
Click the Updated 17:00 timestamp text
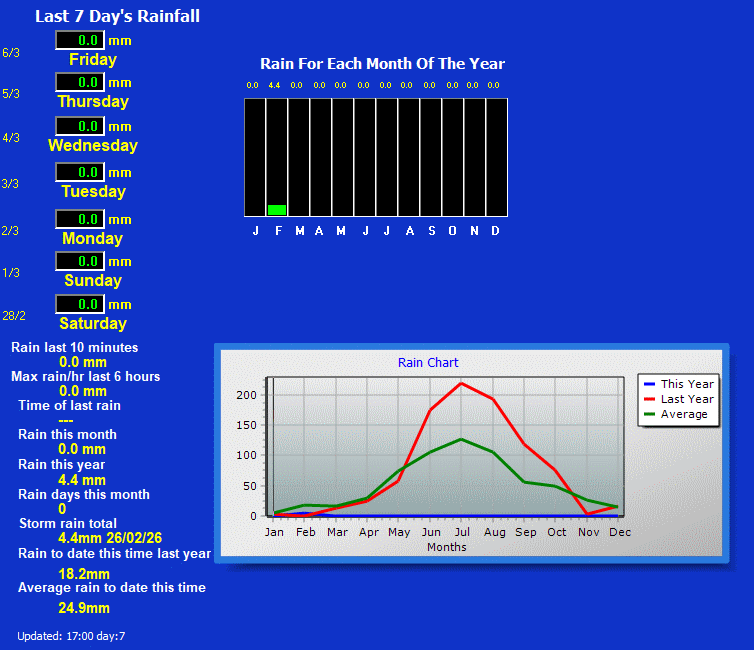point(71,636)
